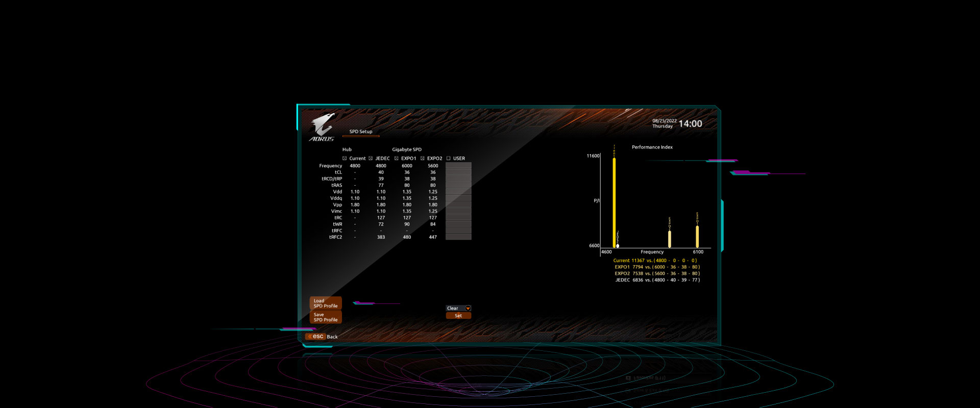Select the SPD Setup tab
The height and width of the screenshot is (408, 980).
point(361,132)
